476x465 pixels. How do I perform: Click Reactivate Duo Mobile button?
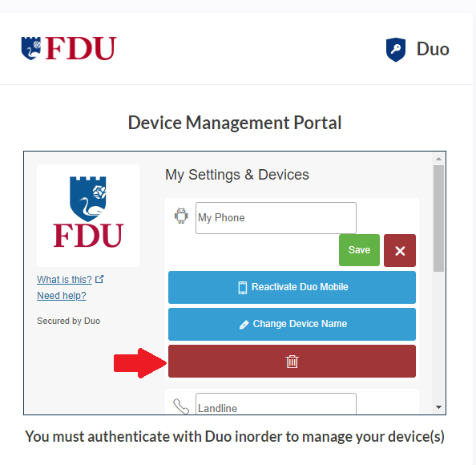point(292,287)
